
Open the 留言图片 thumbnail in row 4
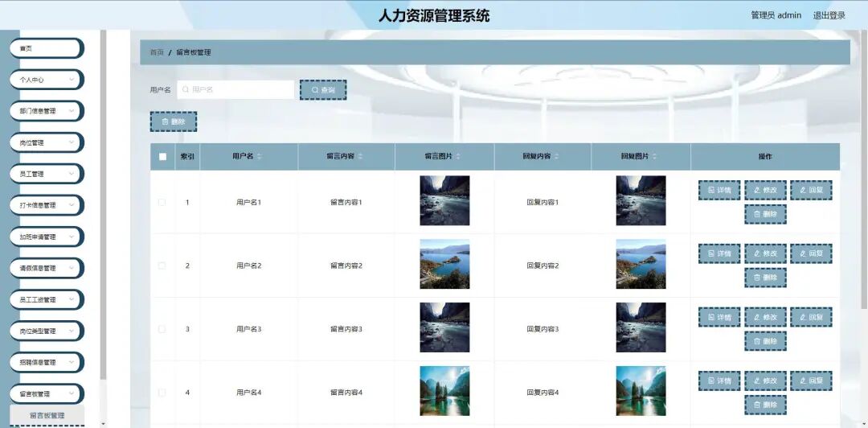pos(444,391)
